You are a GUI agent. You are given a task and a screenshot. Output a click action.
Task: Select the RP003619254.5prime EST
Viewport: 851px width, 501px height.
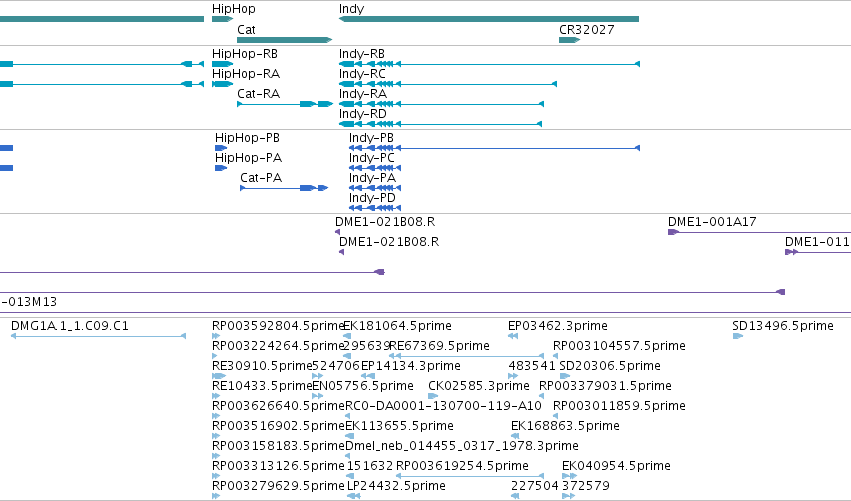470,477
